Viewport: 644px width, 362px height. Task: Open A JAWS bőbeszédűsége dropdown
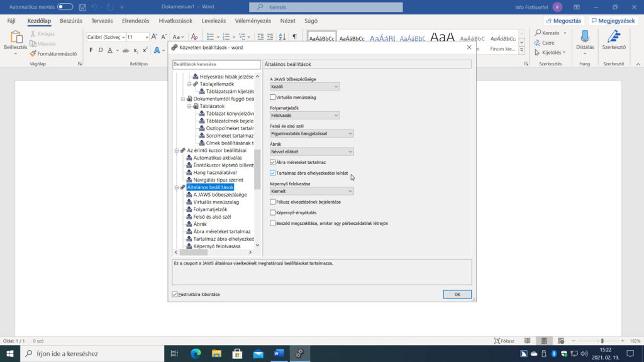coord(304,87)
